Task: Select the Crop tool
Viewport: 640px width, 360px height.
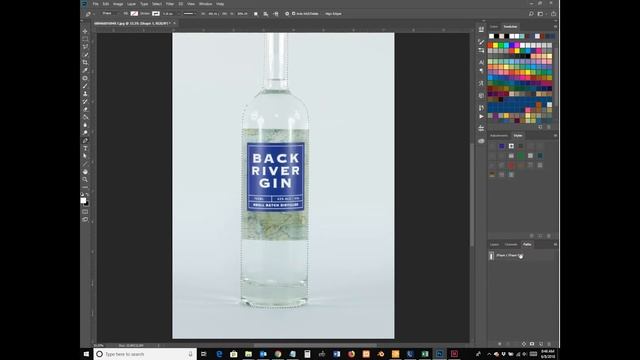Action: 85,62
